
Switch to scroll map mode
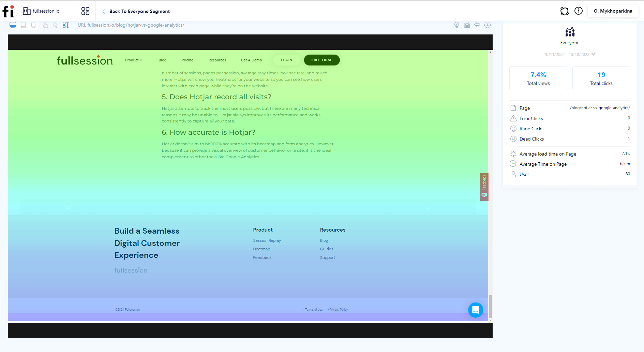pos(66,25)
